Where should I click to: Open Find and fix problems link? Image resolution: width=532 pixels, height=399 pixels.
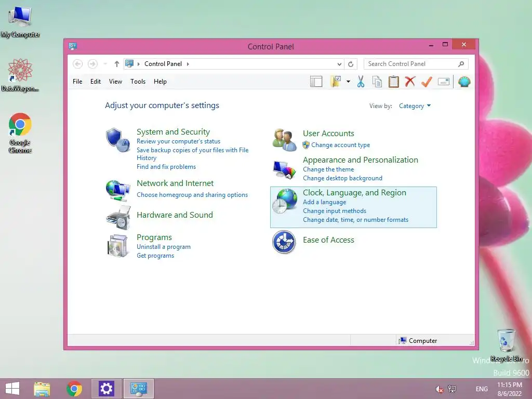coord(166,167)
